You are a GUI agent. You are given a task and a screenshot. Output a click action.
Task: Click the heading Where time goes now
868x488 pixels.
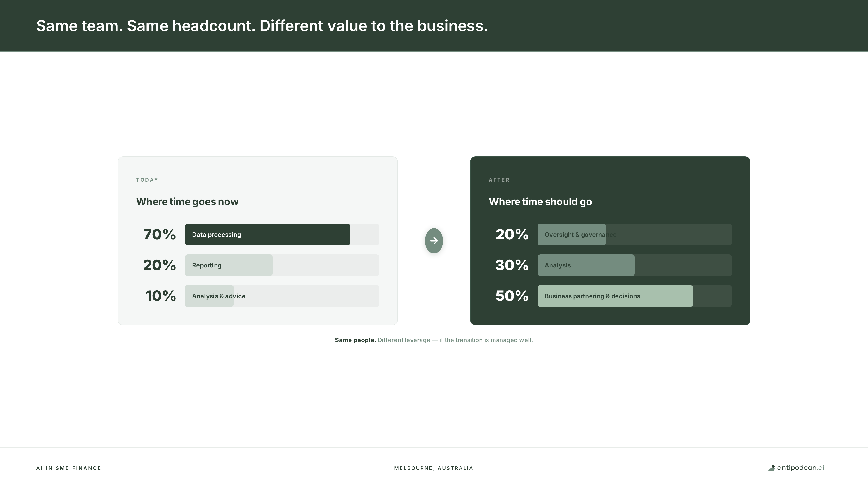(x=187, y=202)
